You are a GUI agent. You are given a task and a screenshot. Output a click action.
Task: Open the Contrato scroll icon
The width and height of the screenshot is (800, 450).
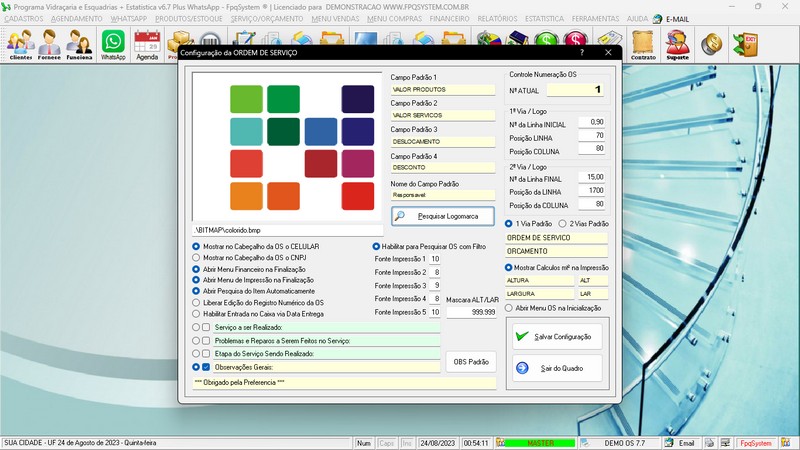pyautogui.click(x=643, y=44)
